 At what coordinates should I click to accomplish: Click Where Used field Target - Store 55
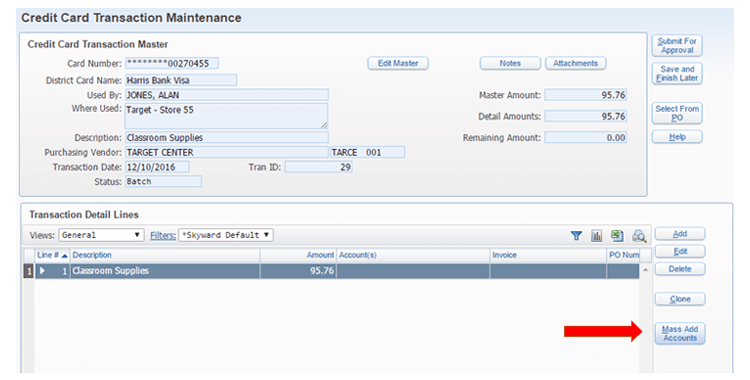point(227,116)
